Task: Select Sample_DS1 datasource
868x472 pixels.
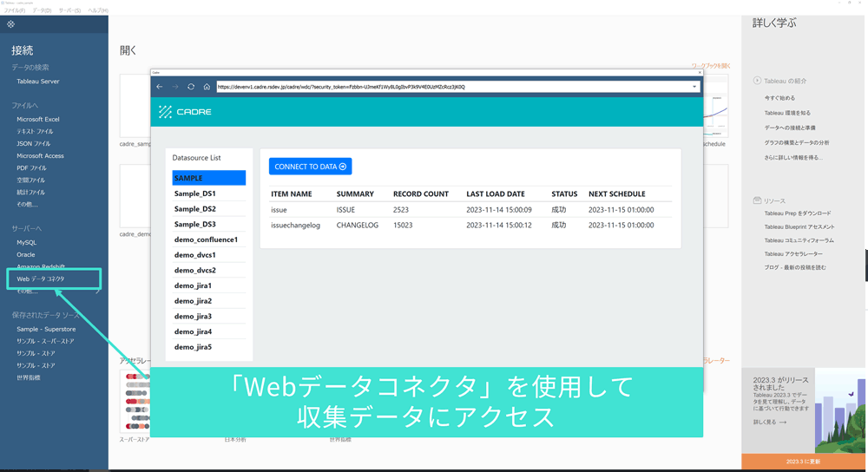Action: 208,193
